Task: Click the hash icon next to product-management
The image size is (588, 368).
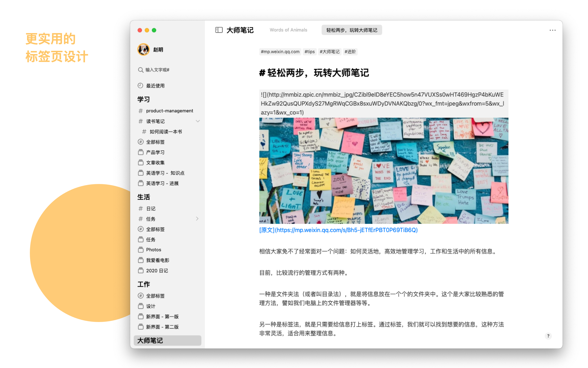Action: 140,111
